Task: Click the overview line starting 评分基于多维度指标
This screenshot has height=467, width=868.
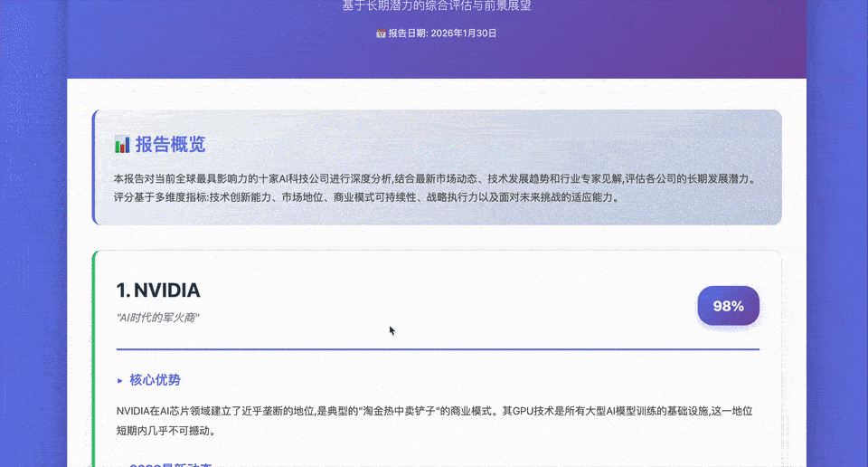Action: click(367, 197)
